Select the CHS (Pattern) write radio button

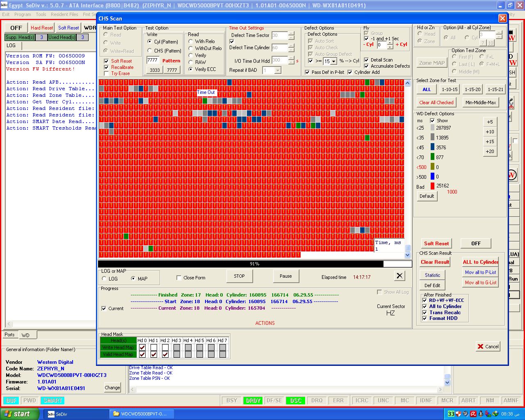(150, 51)
